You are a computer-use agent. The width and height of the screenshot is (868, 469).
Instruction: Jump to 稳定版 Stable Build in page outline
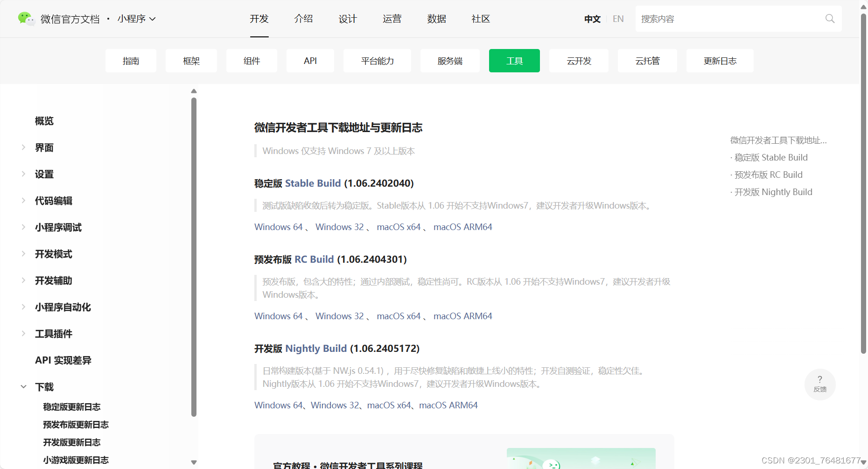tap(771, 157)
